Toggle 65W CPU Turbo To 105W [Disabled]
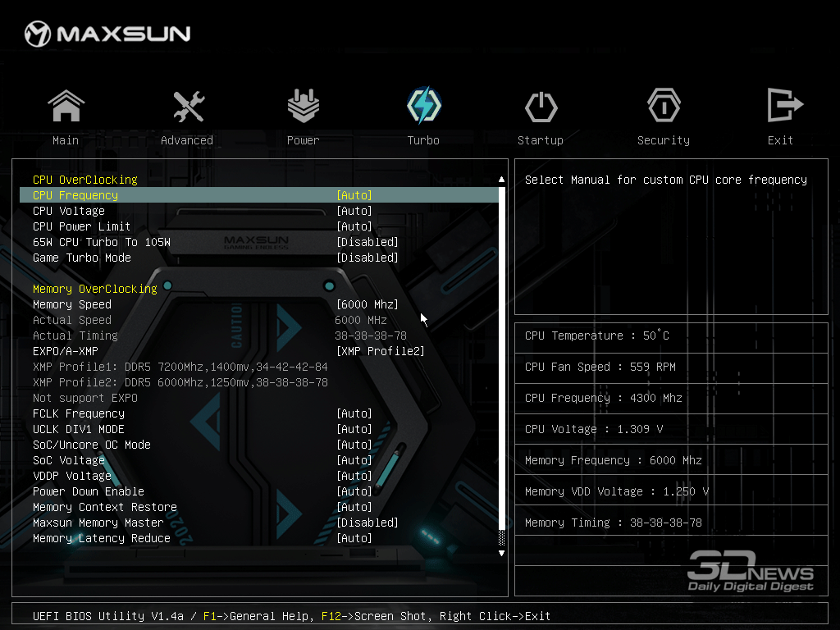Image resolution: width=840 pixels, height=630 pixels. coord(367,242)
